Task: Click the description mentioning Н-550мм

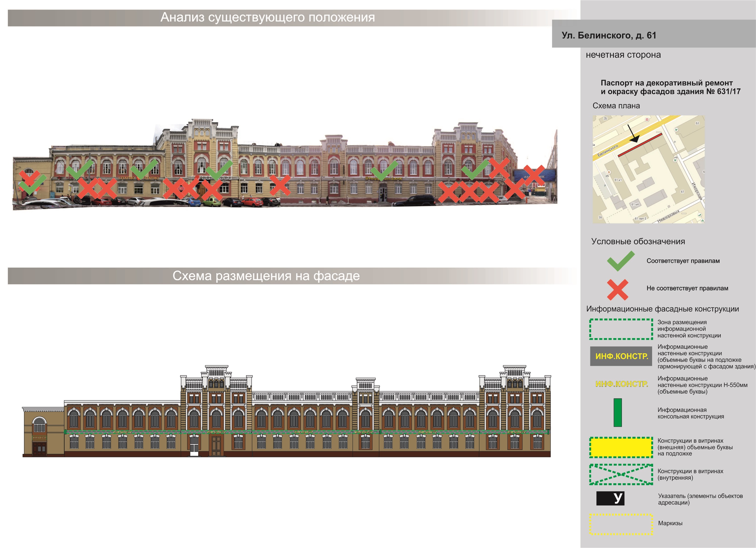Action: (702, 385)
